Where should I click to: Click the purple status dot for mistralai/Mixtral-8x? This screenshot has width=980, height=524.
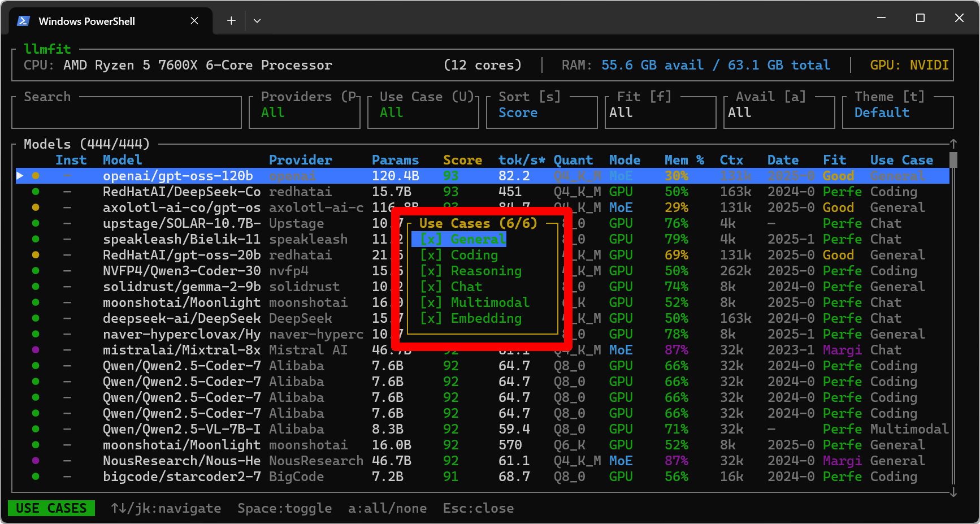[x=36, y=350]
